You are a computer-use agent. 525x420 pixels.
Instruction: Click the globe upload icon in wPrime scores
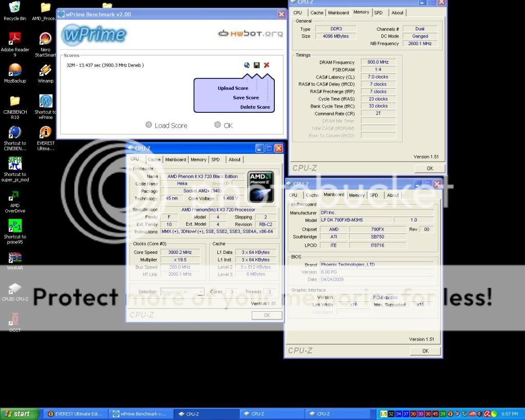tap(247, 65)
